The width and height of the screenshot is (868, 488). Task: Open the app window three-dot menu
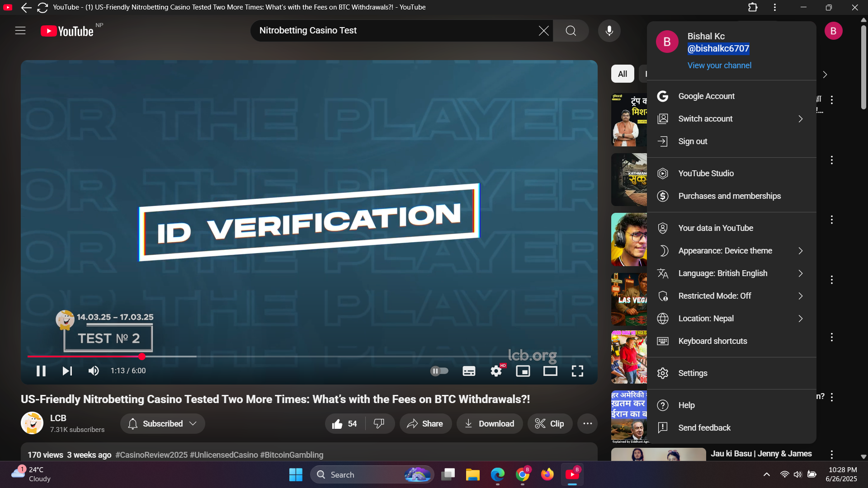click(x=775, y=7)
